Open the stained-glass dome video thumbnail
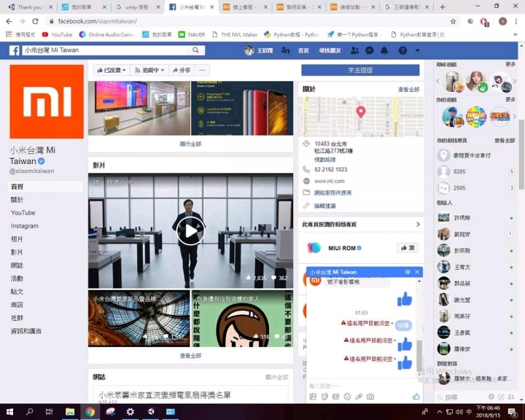The width and height of the screenshot is (525, 420). (x=139, y=319)
